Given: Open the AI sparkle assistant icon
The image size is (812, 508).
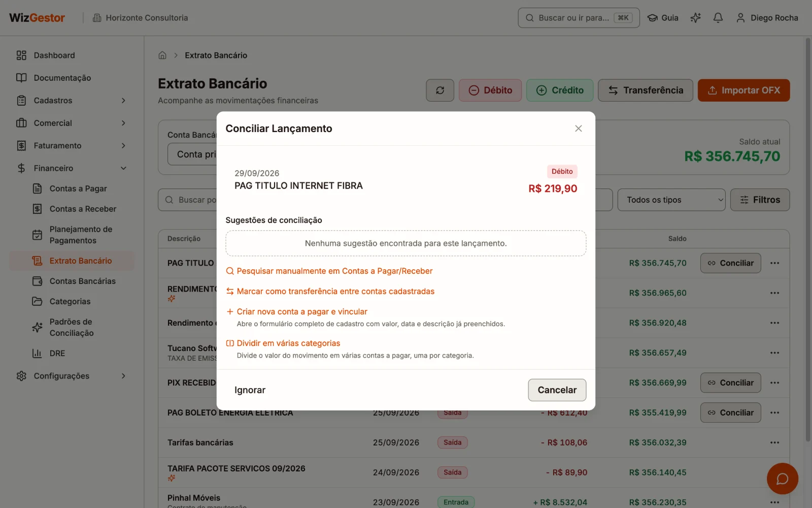Looking at the screenshot, I should click(x=695, y=18).
